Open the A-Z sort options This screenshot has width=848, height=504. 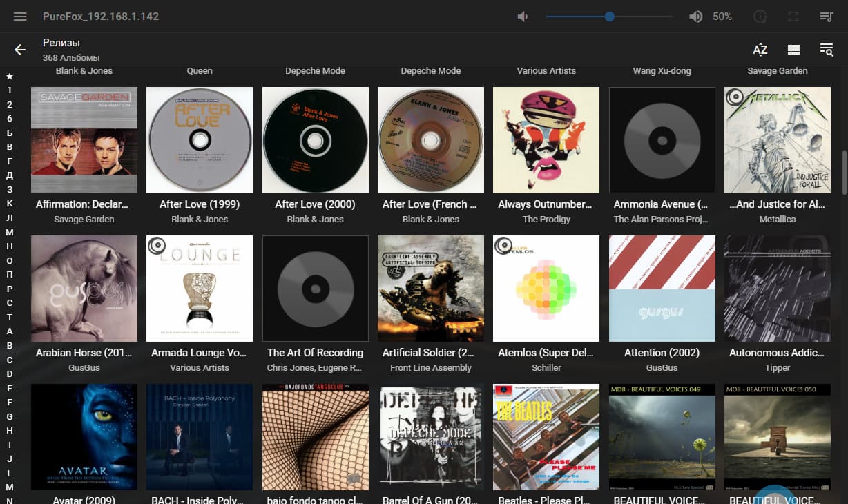tap(760, 50)
